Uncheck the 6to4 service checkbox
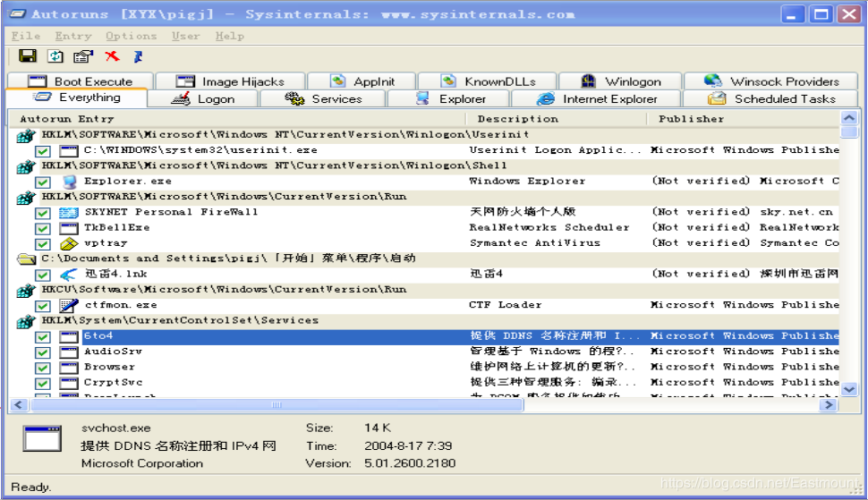 pos(43,337)
